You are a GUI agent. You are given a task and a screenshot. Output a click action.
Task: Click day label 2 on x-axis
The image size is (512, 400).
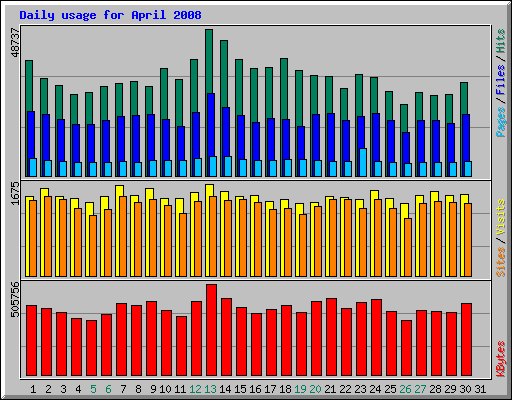pos(48,389)
